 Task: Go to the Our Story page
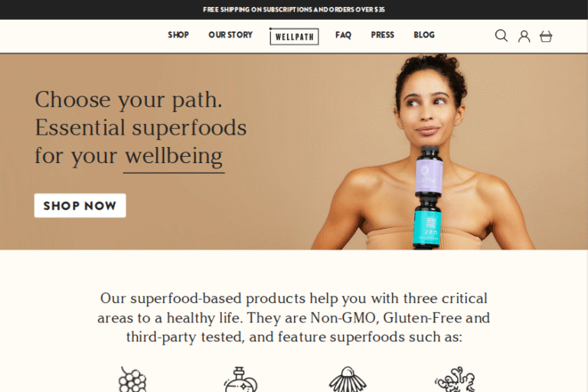[x=230, y=35]
